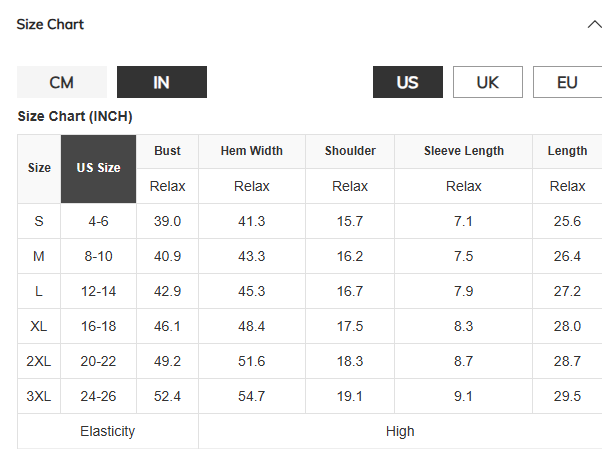
Task: Select the size M row label
Action: pyautogui.click(x=39, y=256)
